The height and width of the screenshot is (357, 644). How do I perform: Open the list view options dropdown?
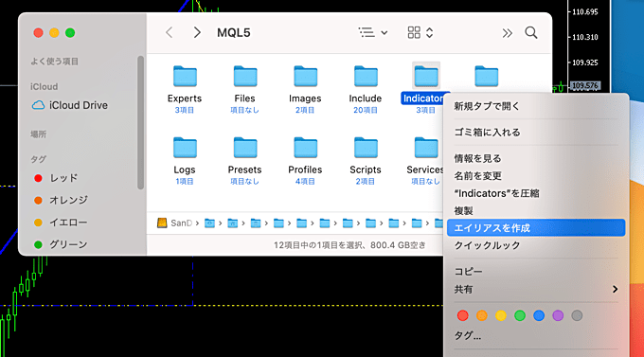coord(373,32)
